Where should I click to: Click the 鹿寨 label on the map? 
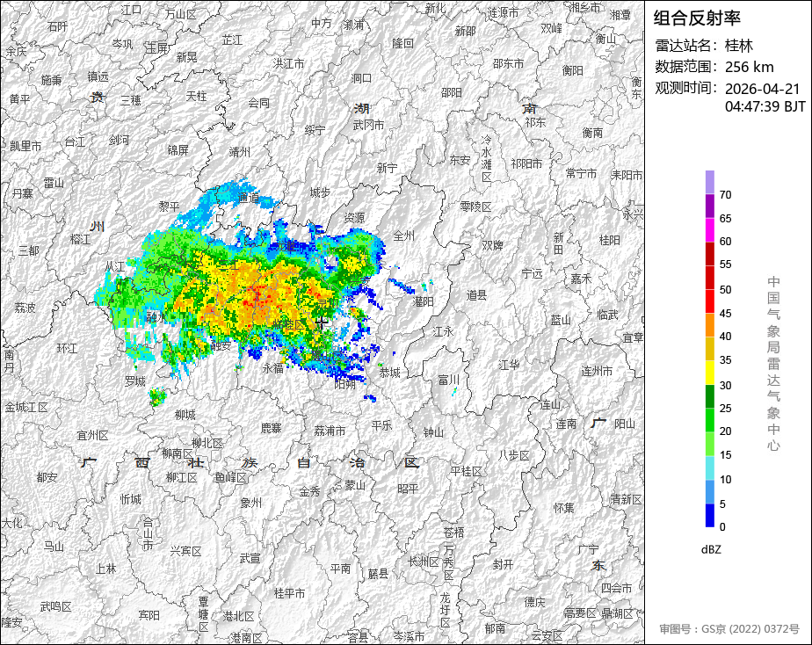tap(271, 428)
